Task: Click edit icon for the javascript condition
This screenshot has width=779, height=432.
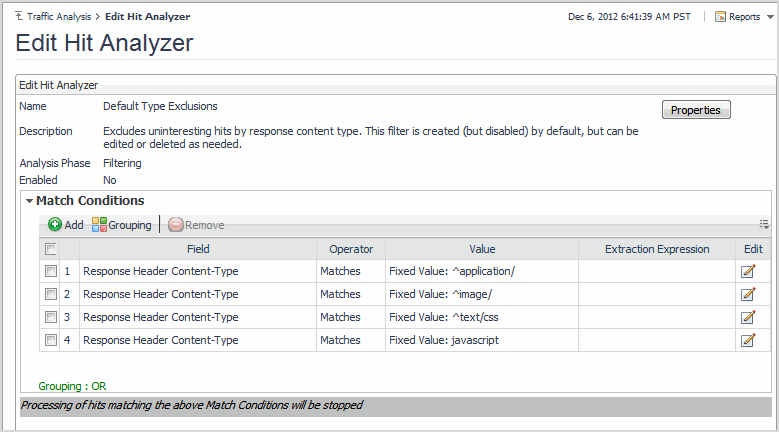Action: [747, 340]
